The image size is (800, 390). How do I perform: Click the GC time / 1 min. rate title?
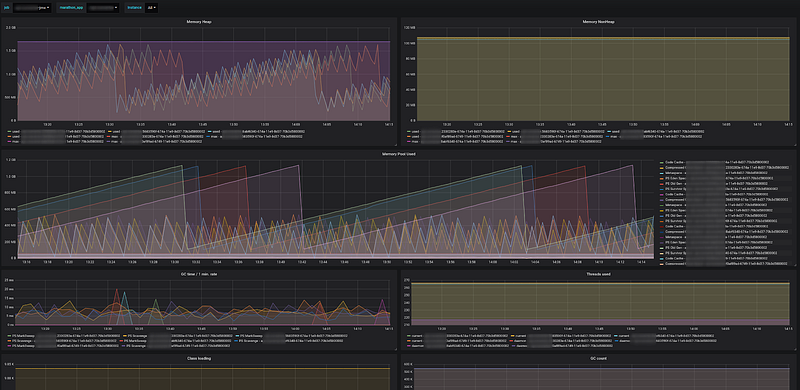click(199, 274)
